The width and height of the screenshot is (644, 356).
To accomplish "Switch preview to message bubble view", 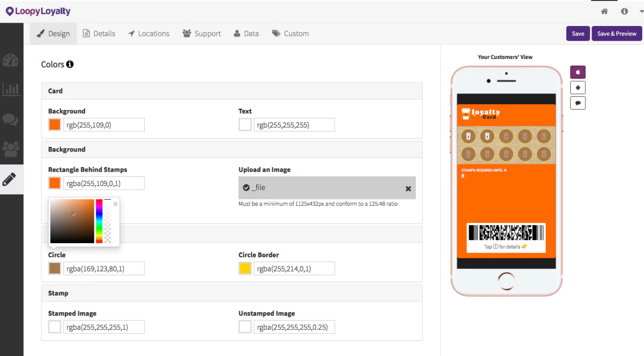I will point(578,103).
